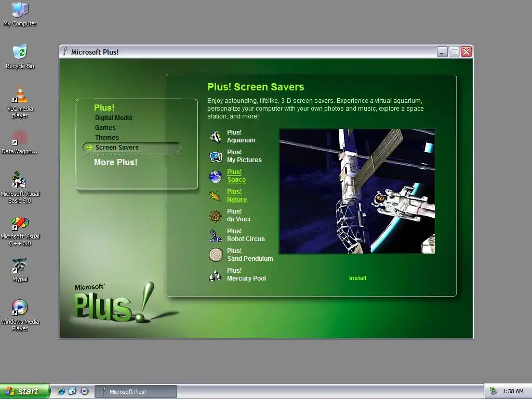Click the Plus! Aquarium fish icon

click(216, 137)
